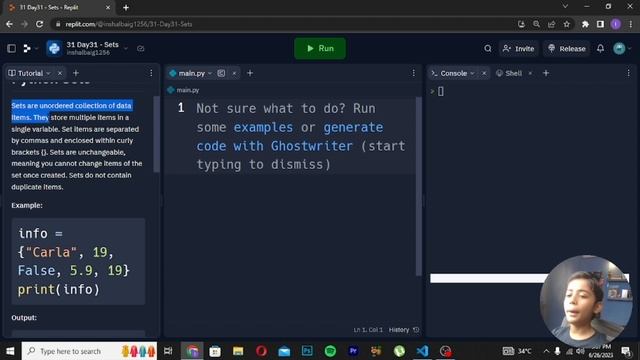Click the cloud status icon next to repl name
The image size is (640, 360).
(x=140, y=49)
